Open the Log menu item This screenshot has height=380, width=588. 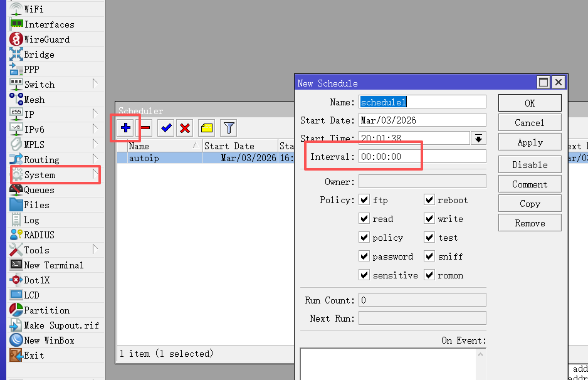click(x=31, y=220)
